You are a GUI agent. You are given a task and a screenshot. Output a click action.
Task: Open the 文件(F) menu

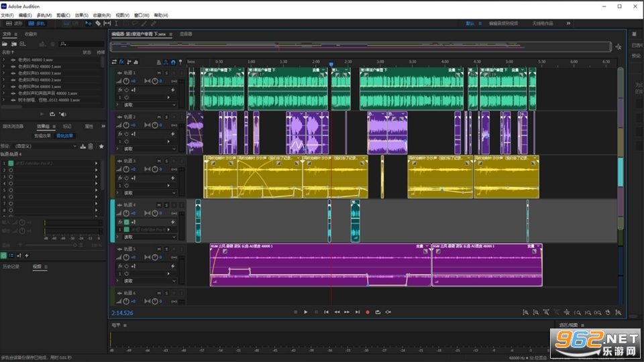[x=7, y=15]
